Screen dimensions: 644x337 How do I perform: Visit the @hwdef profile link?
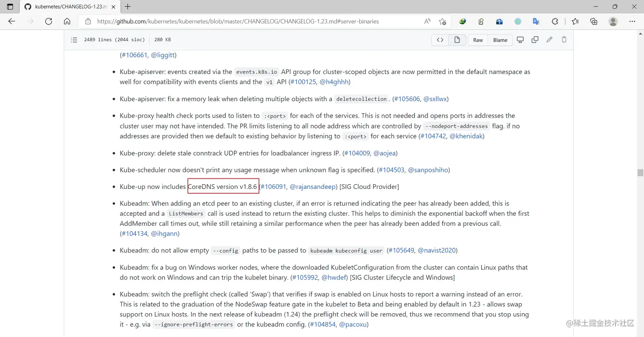pos(335,277)
